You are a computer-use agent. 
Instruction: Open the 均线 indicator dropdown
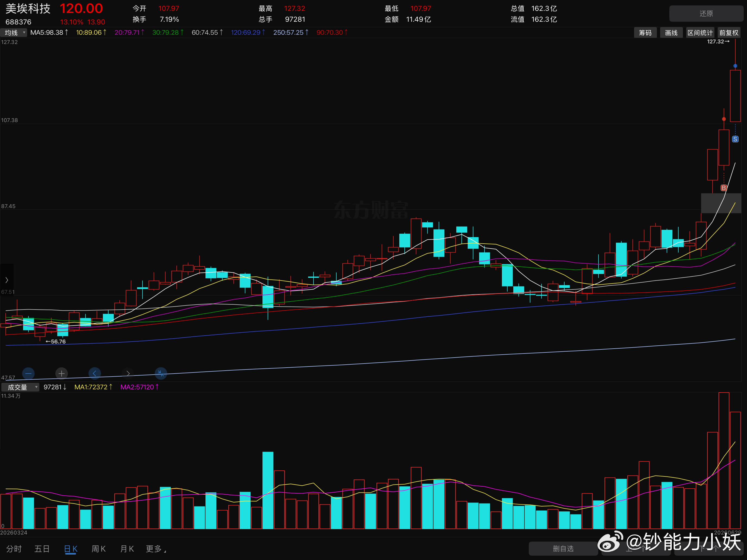[14, 32]
